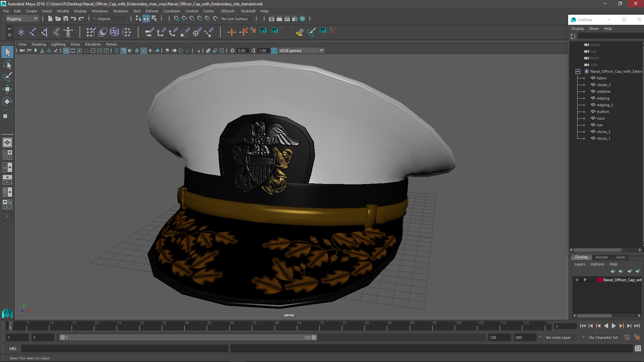This screenshot has width=644, height=362.
Task: Click the range slider end handle at 120
Action: point(314,338)
